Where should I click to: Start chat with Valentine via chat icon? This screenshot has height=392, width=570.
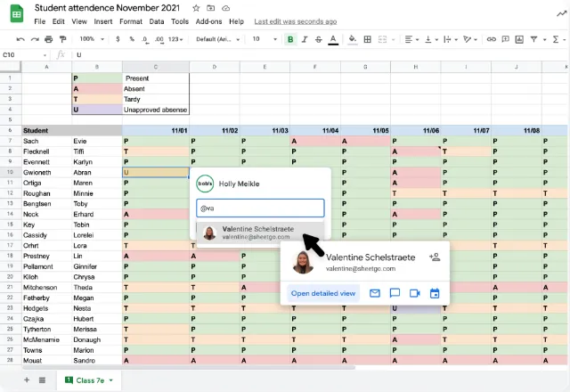point(395,293)
